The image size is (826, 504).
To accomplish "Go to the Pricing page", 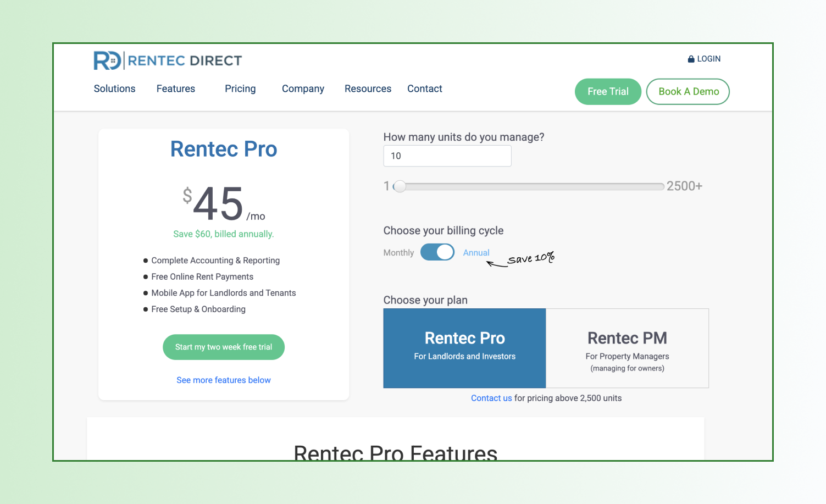I will (240, 88).
